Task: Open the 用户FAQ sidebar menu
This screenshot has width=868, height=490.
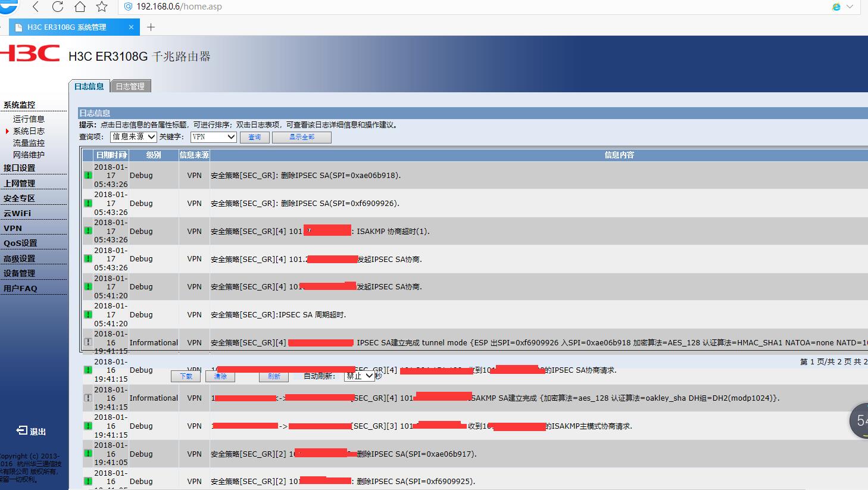Action: tap(20, 288)
